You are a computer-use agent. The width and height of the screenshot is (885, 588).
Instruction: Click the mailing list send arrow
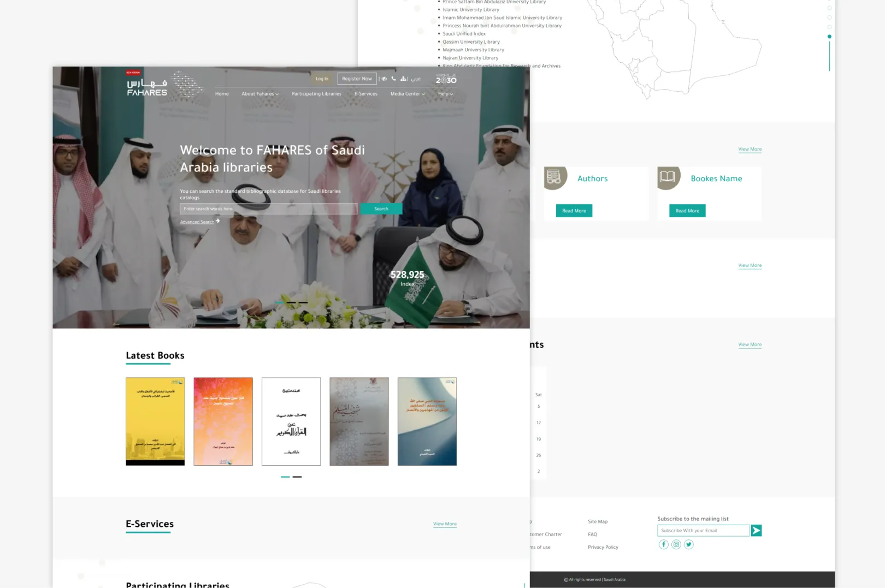[x=756, y=531]
